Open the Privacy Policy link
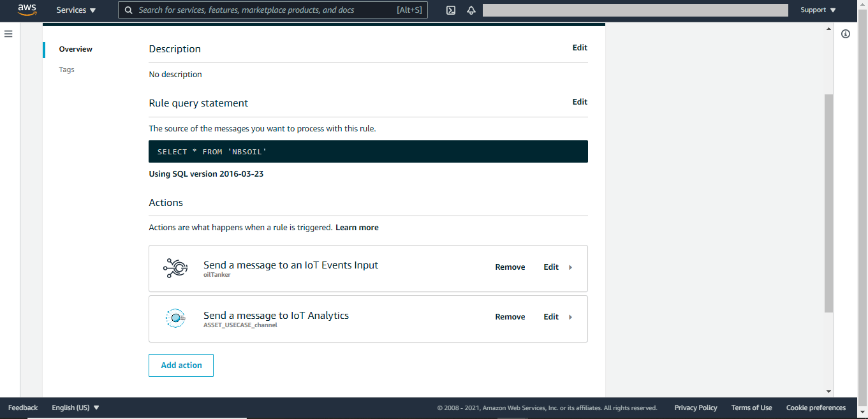Viewport: 868px width, 419px height. (x=696, y=408)
